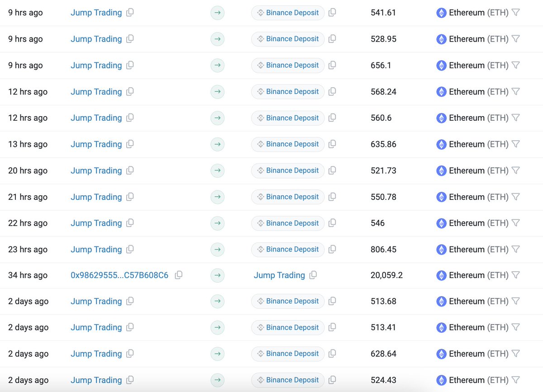Filter by token in the 524.43 row

pos(515,380)
